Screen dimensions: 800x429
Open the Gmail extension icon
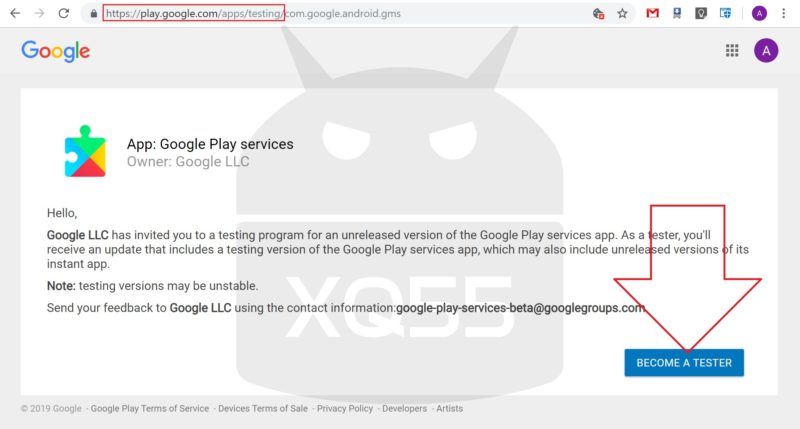pos(653,14)
